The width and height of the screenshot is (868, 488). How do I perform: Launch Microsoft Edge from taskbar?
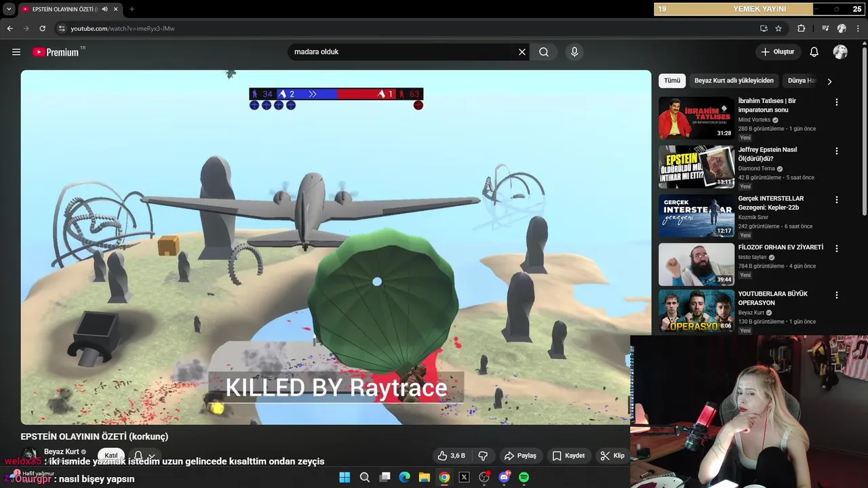pyautogui.click(x=405, y=477)
